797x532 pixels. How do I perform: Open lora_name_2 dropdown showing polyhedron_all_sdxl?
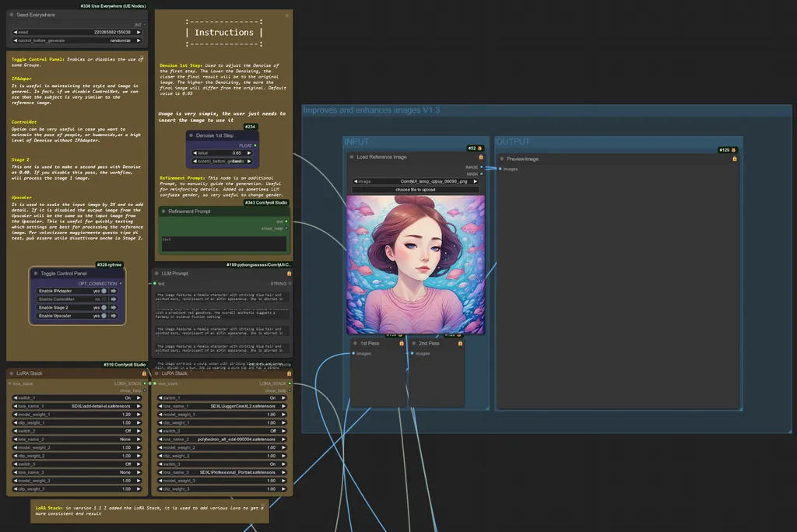222,439
